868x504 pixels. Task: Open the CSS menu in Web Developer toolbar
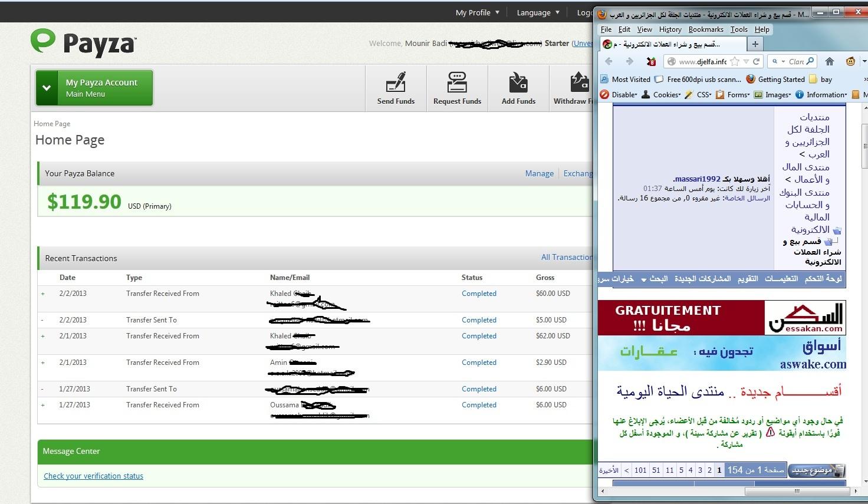(x=698, y=94)
